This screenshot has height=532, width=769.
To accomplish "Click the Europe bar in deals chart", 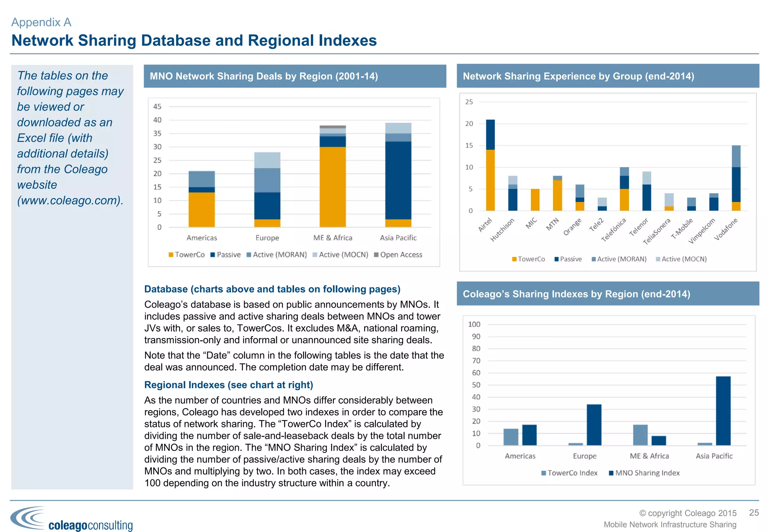I will pyautogui.click(x=267, y=189).
